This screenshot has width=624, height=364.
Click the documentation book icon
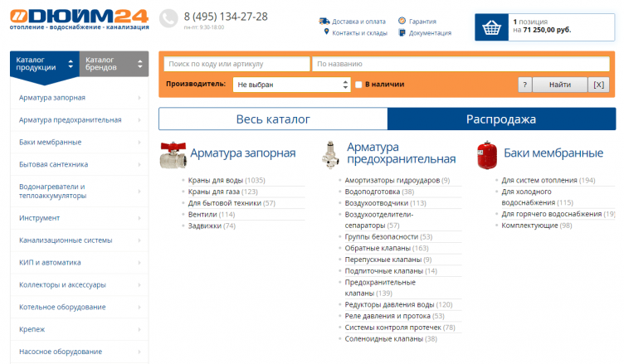pyautogui.click(x=402, y=32)
